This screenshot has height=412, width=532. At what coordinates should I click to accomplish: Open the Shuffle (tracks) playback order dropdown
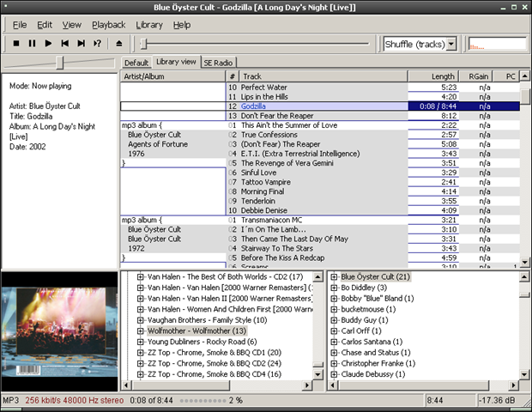tap(450, 44)
